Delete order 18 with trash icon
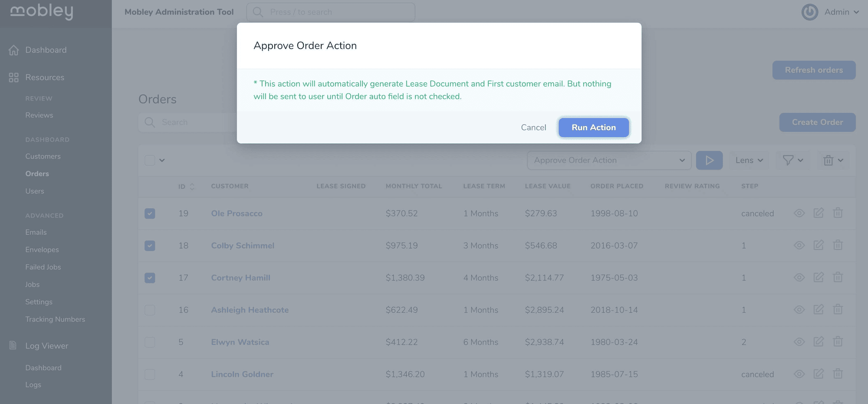Image resolution: width=868 pixels, height=404 pixels. 838,245
